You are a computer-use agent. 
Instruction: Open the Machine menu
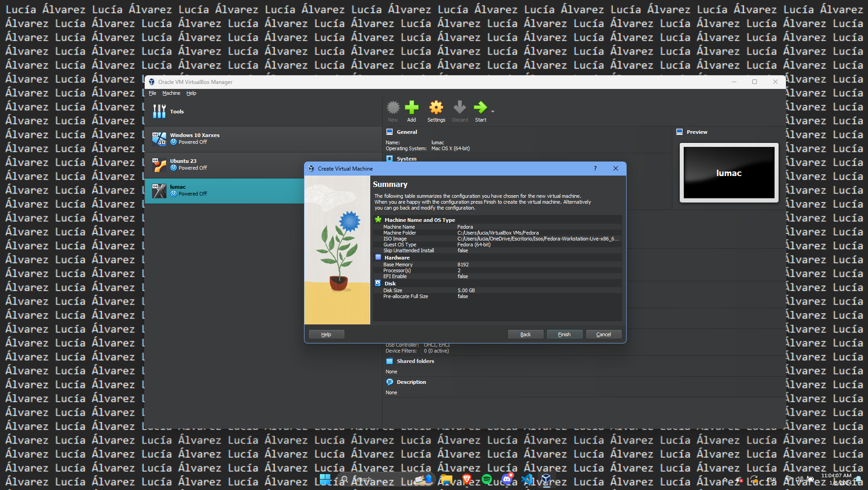click(x=171, y=93)
